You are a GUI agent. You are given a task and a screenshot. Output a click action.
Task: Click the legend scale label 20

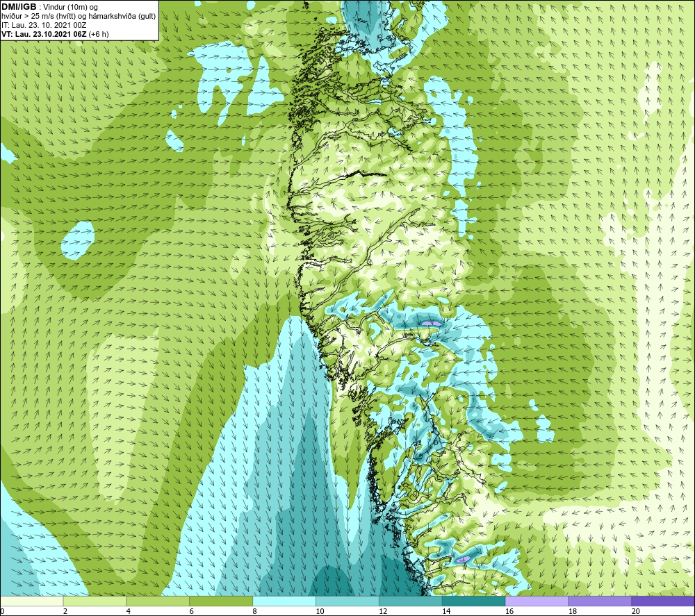[635, 611]
